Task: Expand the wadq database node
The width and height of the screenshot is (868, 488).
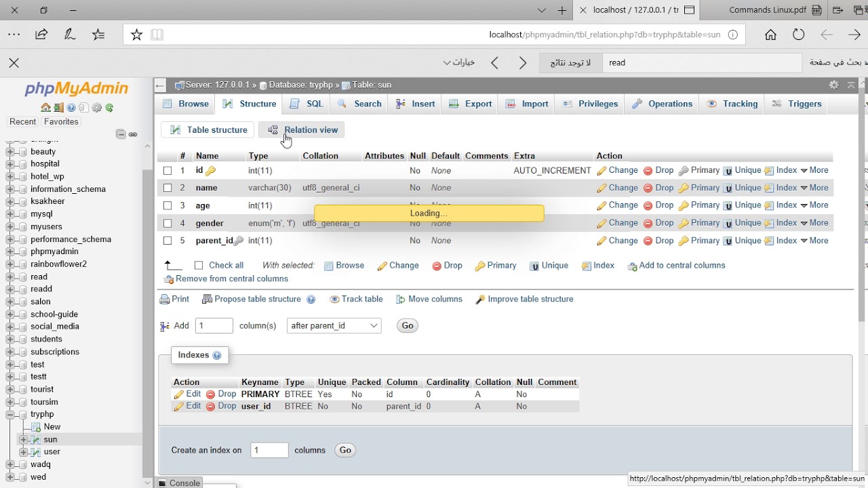Action: pyautogui.click(x=10, y=464)
